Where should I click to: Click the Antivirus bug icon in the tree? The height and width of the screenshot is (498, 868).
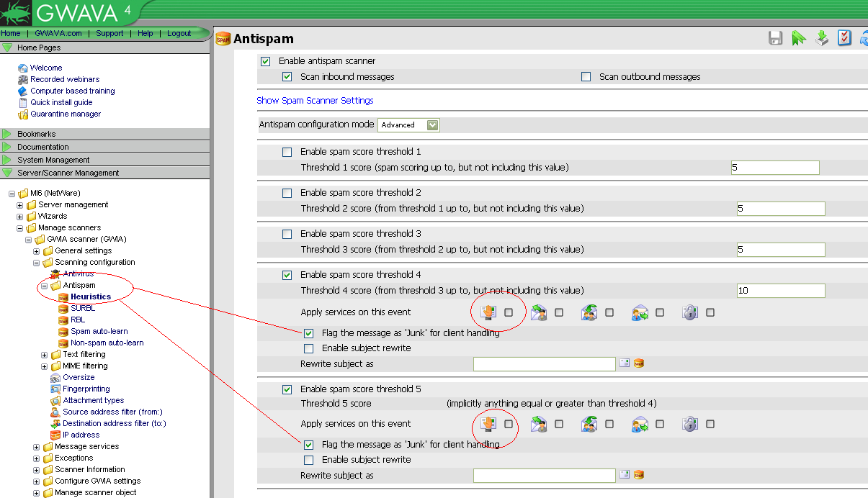click(x=55, y=273)
